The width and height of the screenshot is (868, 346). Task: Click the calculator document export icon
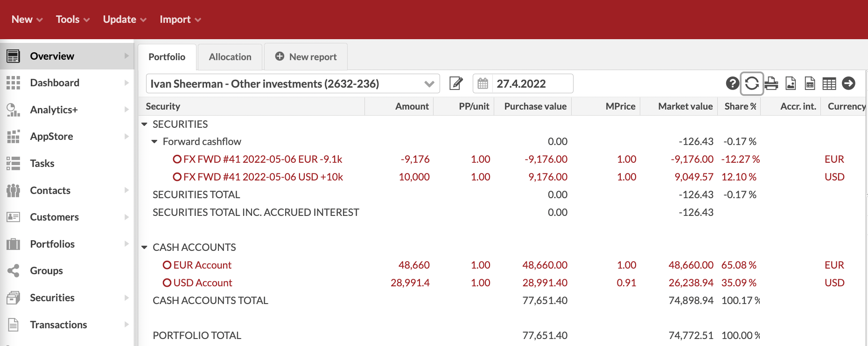point(810,83)
